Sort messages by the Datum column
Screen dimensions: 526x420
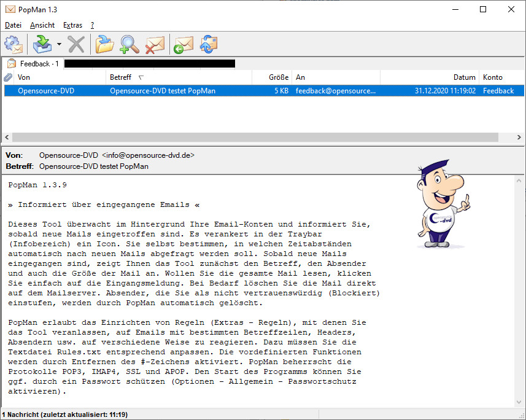(430, 77)
